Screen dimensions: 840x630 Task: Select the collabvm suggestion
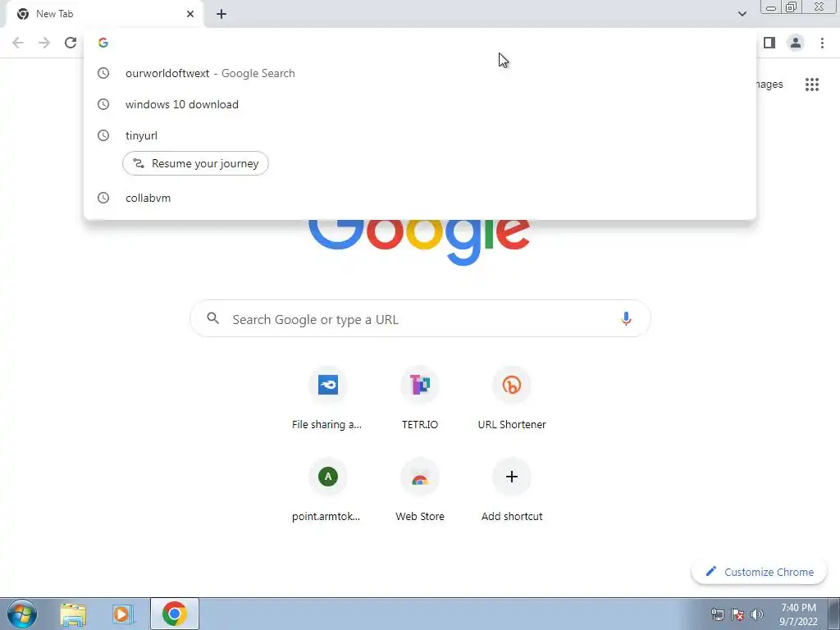click(420, 198)
